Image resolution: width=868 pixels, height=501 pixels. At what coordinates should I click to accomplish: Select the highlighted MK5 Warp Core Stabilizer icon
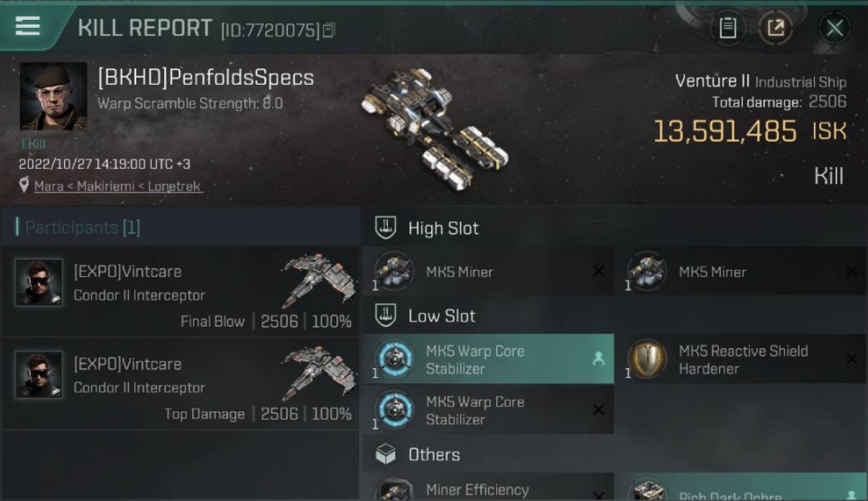[393, 359]
